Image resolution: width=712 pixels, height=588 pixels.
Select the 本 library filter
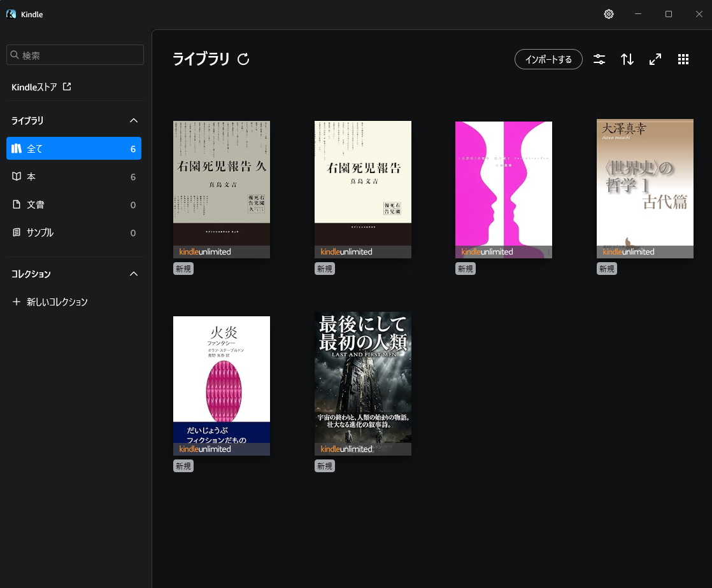tap(74, 176)
